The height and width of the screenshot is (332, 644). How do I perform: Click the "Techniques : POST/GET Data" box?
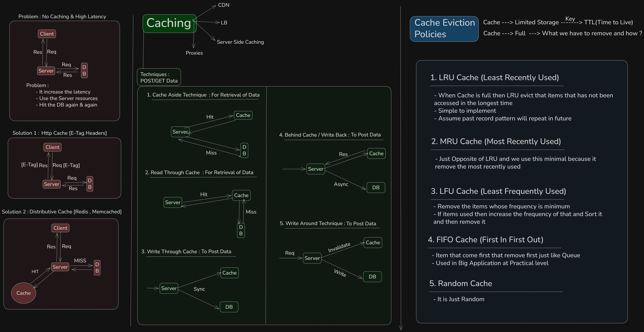pyautogui.click(x=159, y=77)
